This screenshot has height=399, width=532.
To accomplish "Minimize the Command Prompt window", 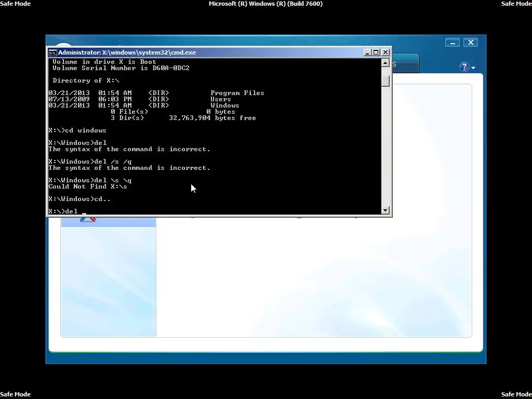I will (x=367, y=52).
